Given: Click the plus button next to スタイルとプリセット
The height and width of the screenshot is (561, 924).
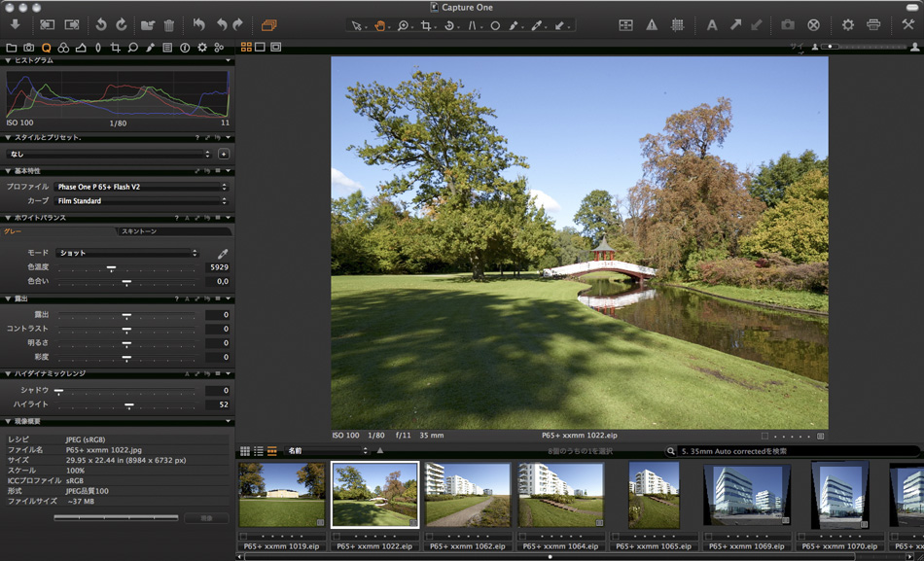Looking at the screenshot, I should coord(225,153).
